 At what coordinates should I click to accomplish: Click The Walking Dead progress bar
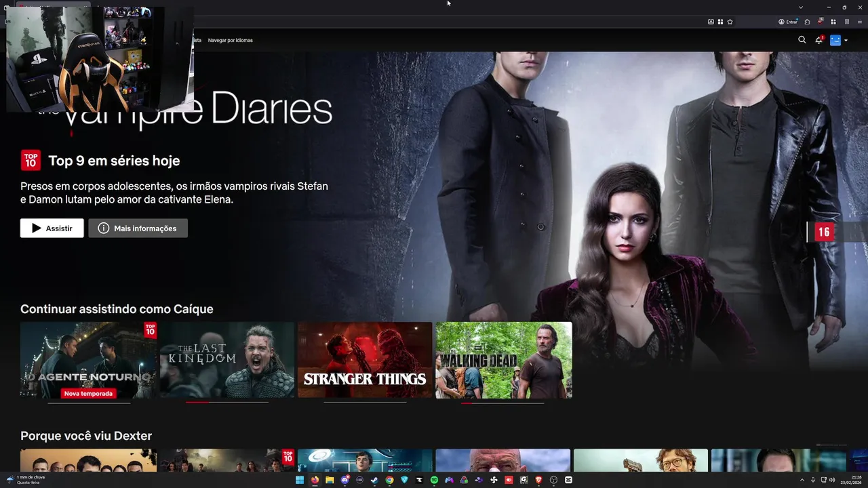tap(502, 403)
